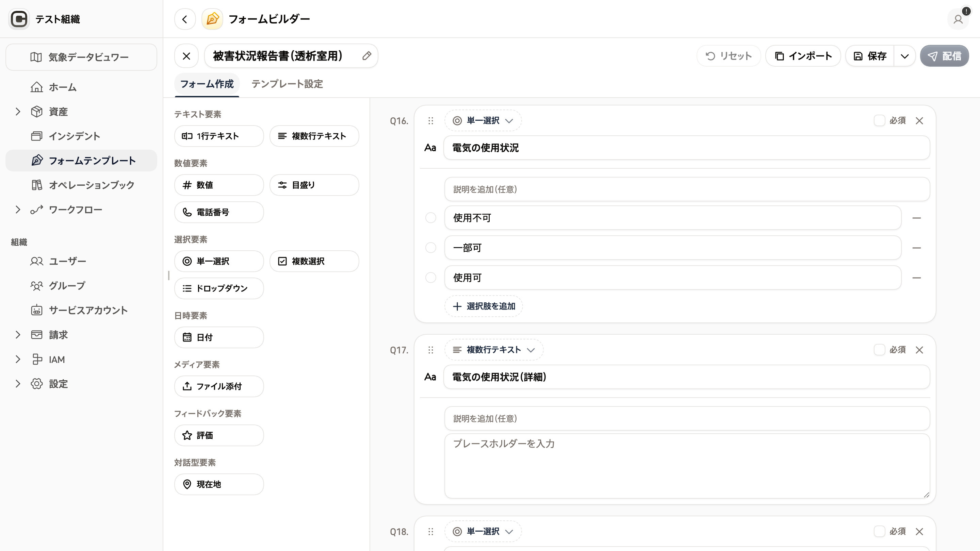Select the 一部可 radio button
This screenshot has height=551, width=980.
click(431, 248)
